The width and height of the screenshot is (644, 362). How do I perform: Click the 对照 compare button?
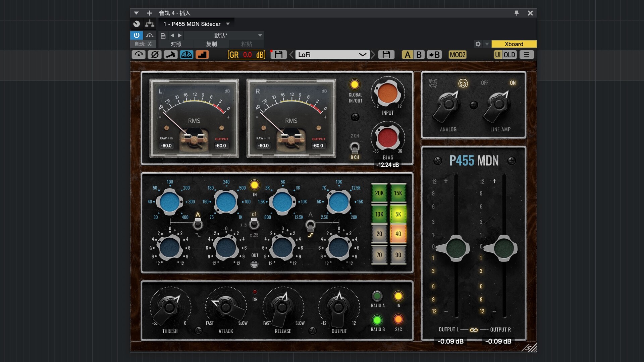(x=176, y=44)
